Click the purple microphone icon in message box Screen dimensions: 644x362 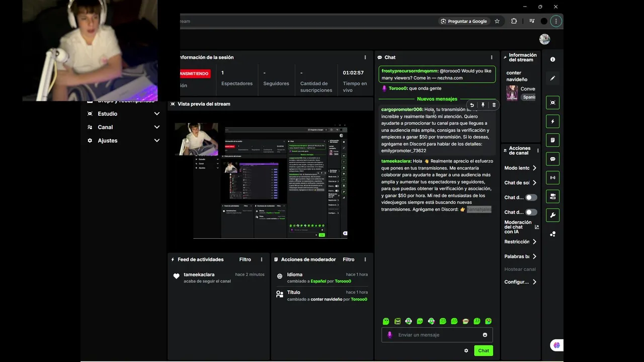(x=389, y=335)
